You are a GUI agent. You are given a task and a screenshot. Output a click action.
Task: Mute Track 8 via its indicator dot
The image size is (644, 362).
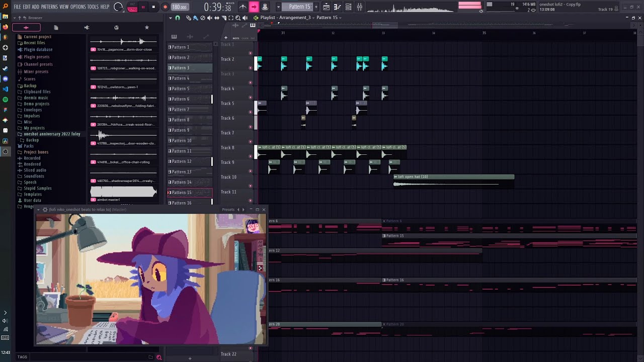251,156
